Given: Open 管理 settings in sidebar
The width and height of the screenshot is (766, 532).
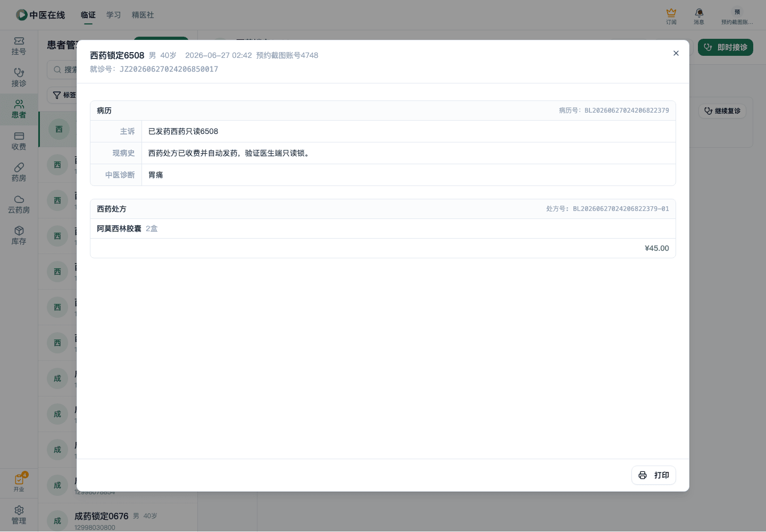Looking at the screenshot, I should pyautogui.click(x=19, y=516).
